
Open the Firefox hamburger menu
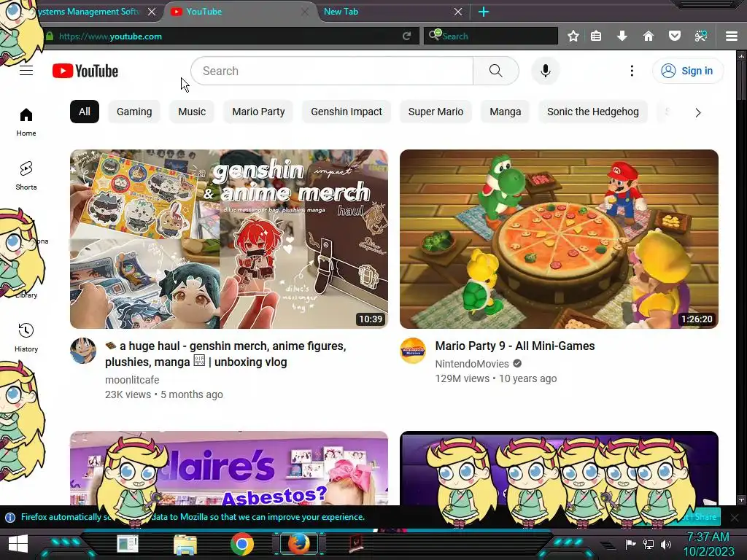732,36
